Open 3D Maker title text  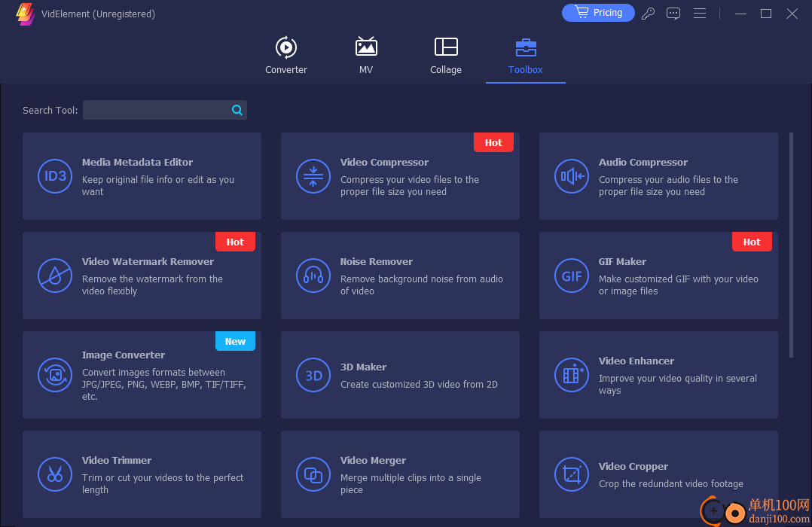point(363,367)
